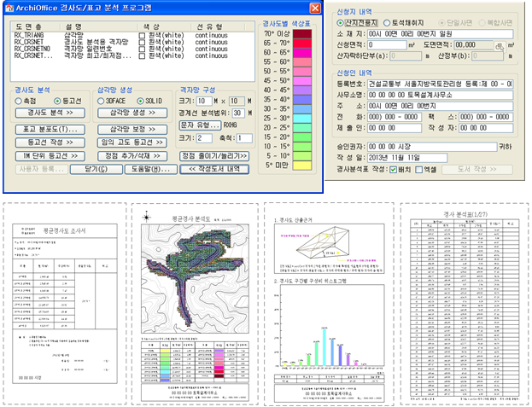The image size is (532, 407).
Task: Click the 주소 input field
Action: pos(441,106)
